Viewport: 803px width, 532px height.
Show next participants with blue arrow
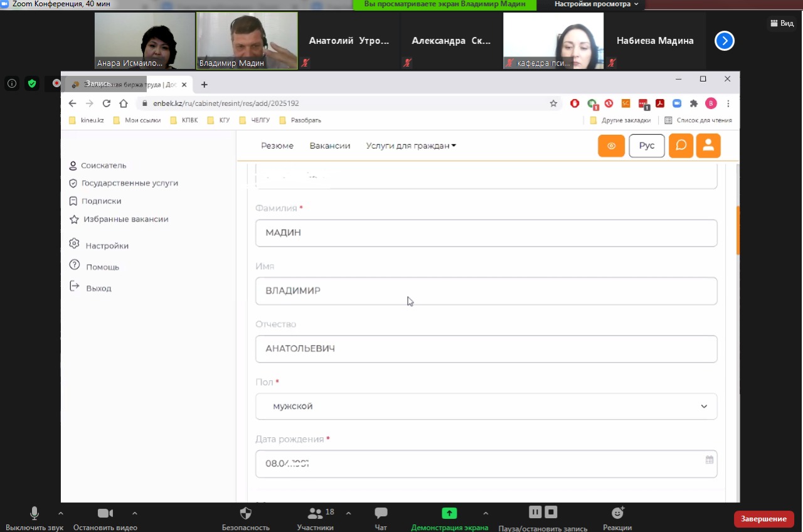coord(725,41)
